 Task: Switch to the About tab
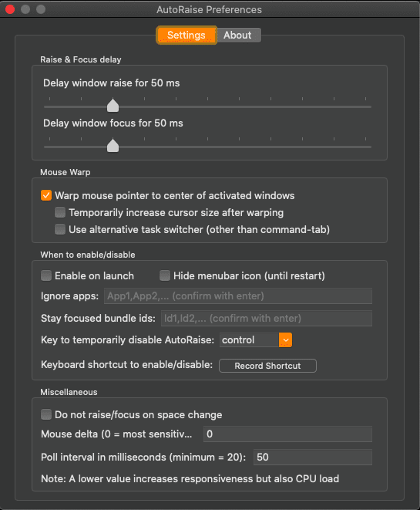238,35
